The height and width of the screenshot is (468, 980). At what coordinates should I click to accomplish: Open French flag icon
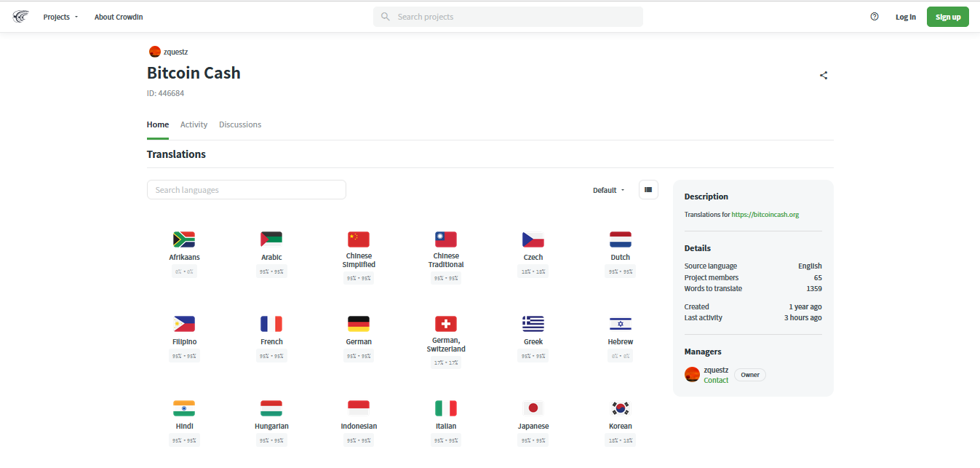pyautogui.click(x=271, y=324)
